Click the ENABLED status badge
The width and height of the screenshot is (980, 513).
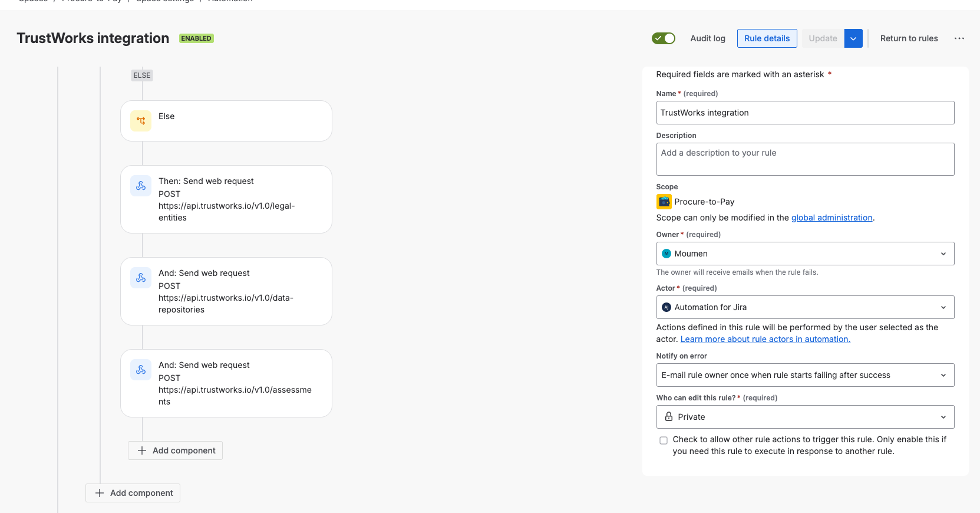(196, 38)
